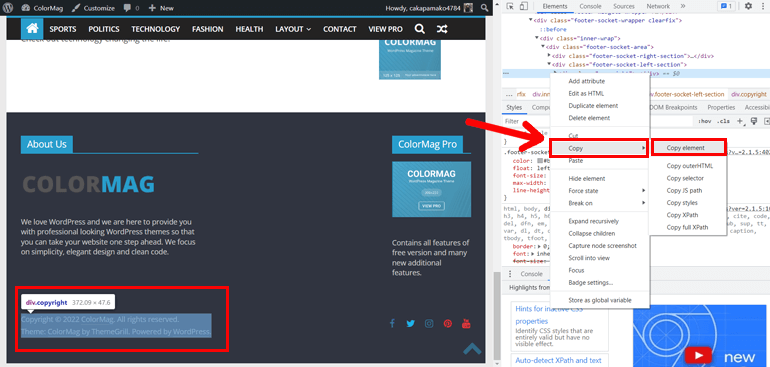Open the POLITICS menu item
The height and width of the screenshot is (367, 770).
104,29
